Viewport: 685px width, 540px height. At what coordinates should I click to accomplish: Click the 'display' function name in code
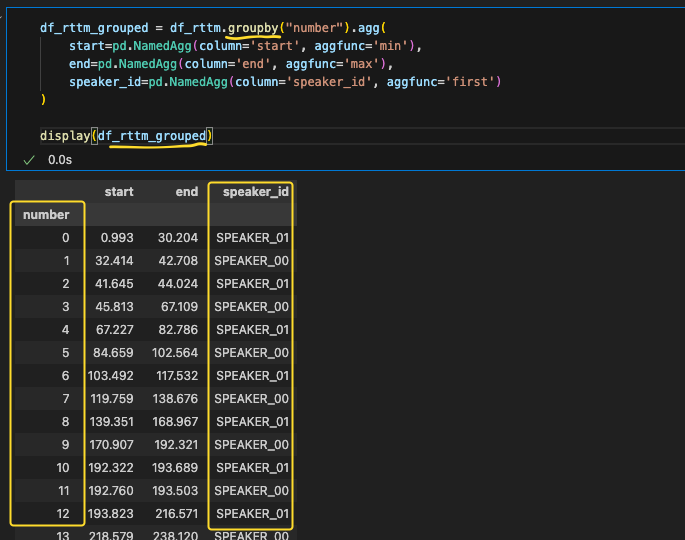coord(65,136)
